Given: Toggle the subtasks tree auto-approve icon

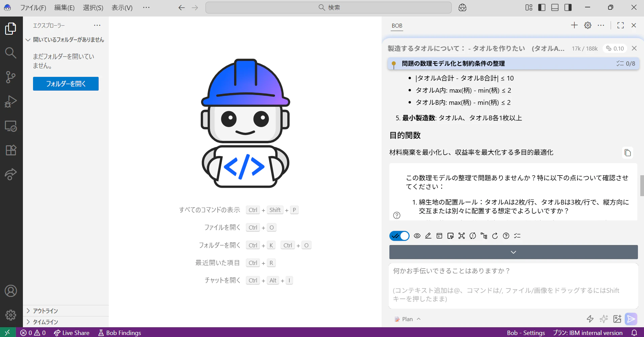Looking at the screenshot, I should (484, 236).
